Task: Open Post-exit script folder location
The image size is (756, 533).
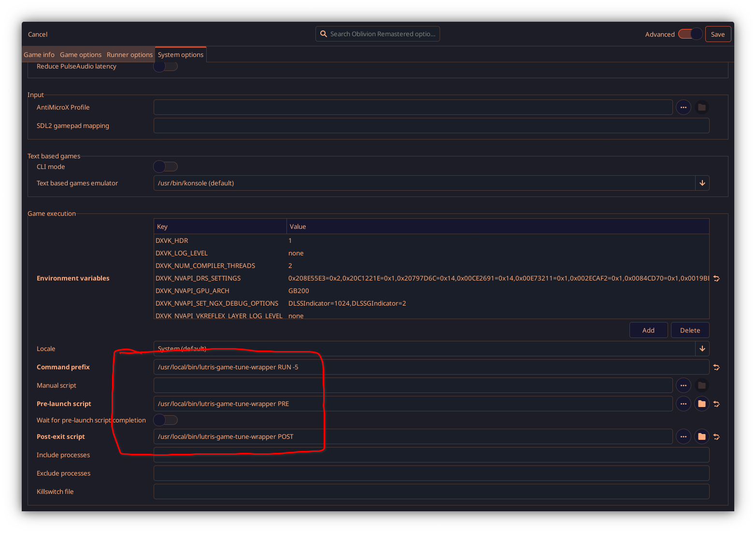Action: pyautogui.click(x=701, y=436)
